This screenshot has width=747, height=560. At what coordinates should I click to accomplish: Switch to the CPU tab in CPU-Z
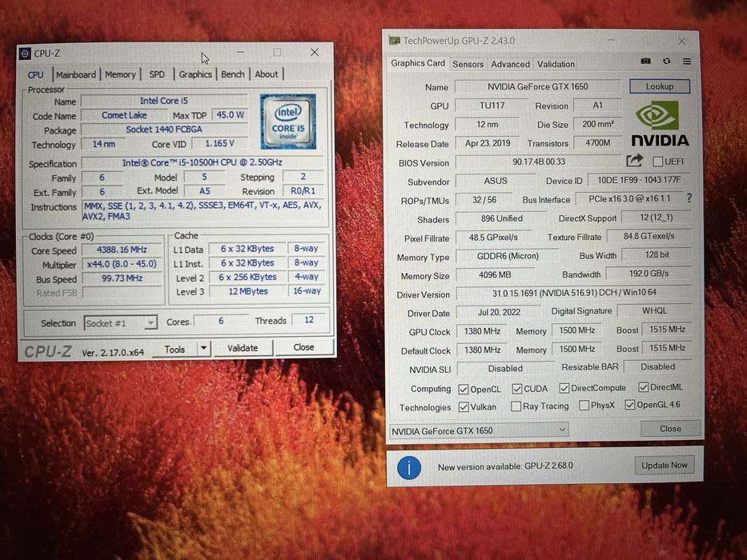point(35,74)
